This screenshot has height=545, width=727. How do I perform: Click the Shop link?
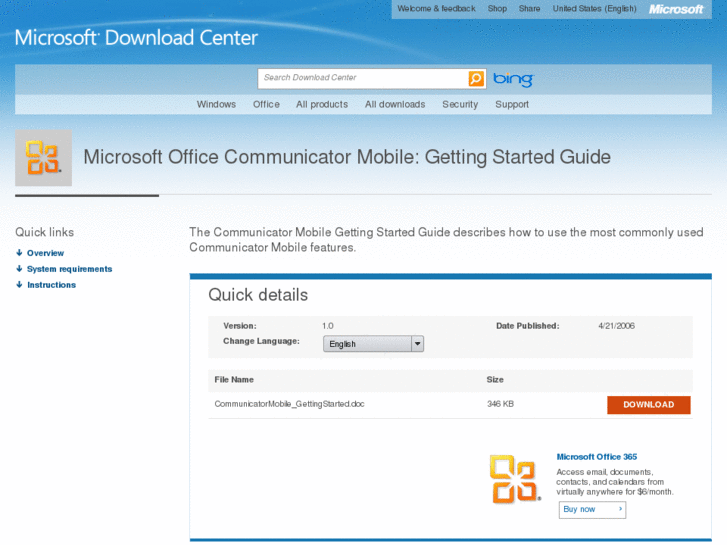(x=497, y=8)
